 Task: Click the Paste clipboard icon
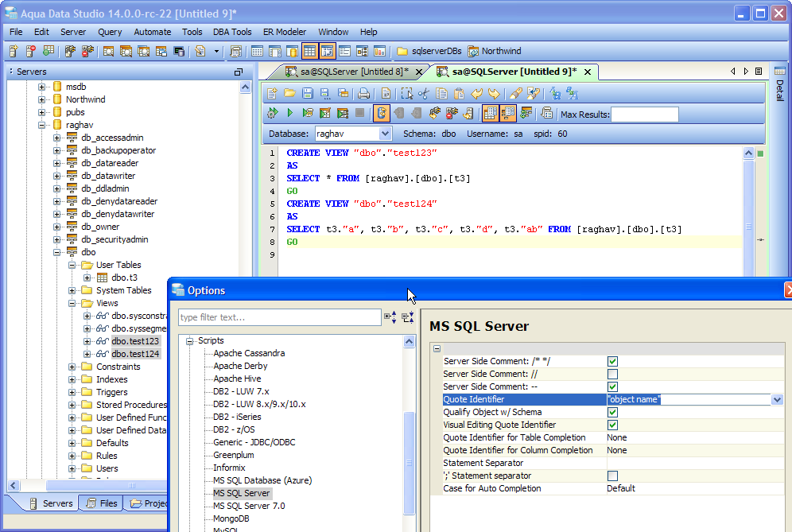point(459,94)
